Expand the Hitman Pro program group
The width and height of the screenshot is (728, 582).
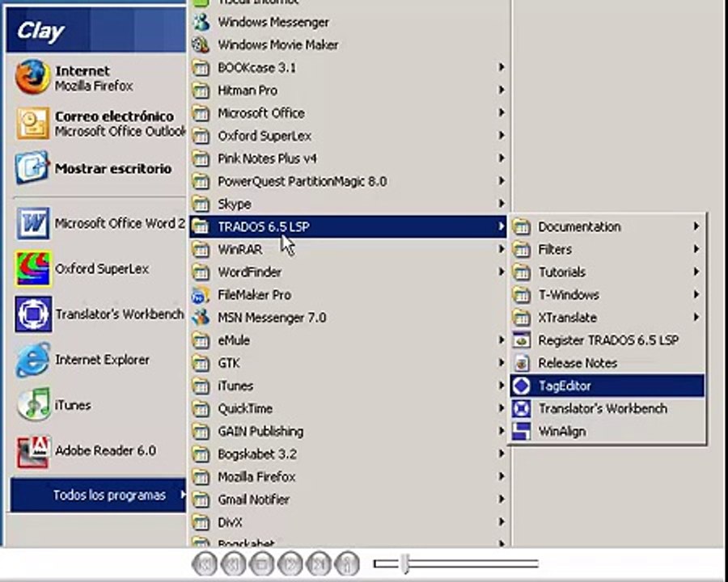pyautogui.click(x=348, y=90)
